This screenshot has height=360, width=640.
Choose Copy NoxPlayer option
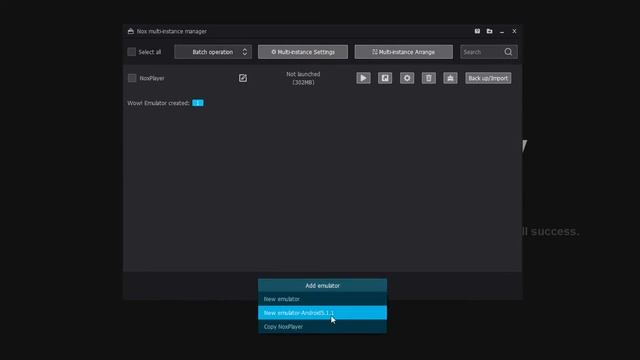pos(322,327)
